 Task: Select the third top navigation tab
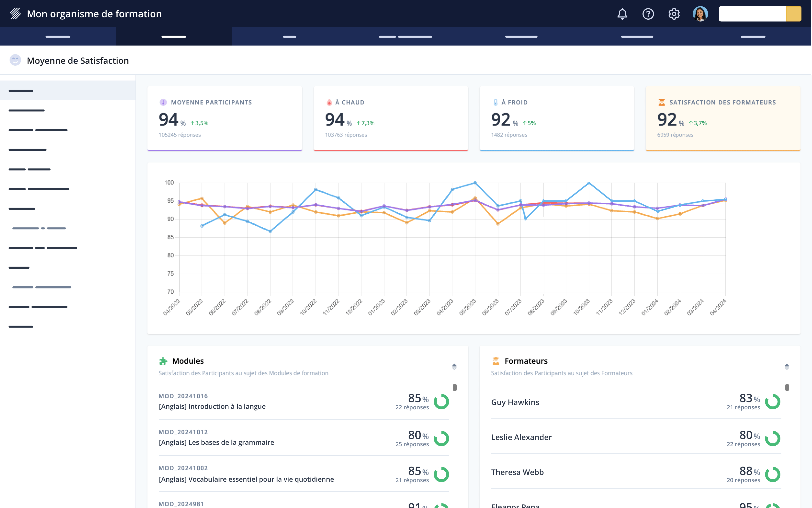coord(289,36)
